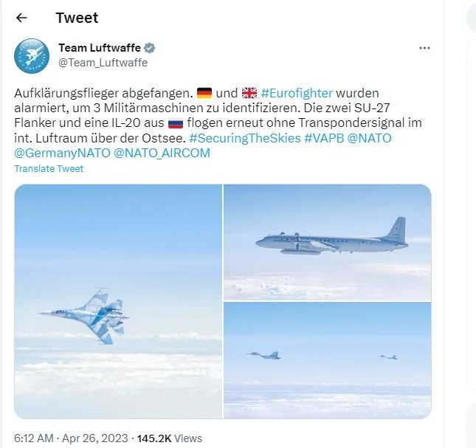Open the #VAPB hashtag link

324,139
